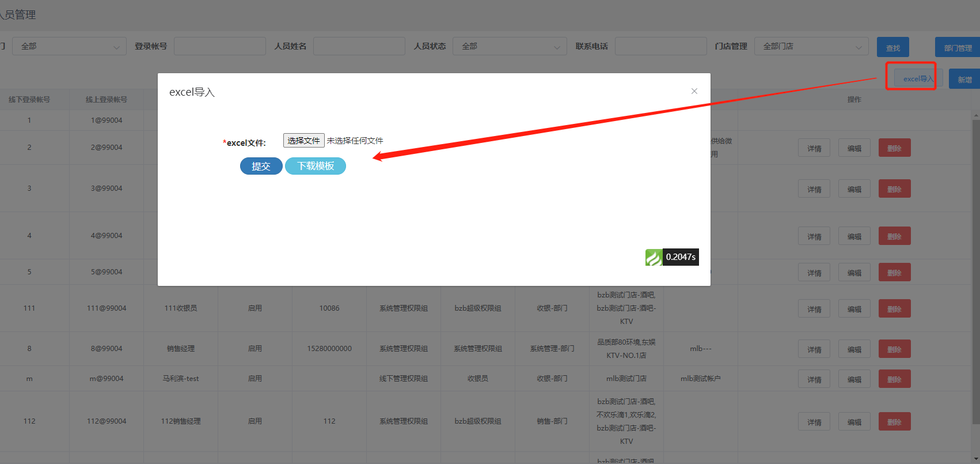The image size is (980, 464).
Task: Click the 线下登录帐号 column header
Action: (29, 100)
